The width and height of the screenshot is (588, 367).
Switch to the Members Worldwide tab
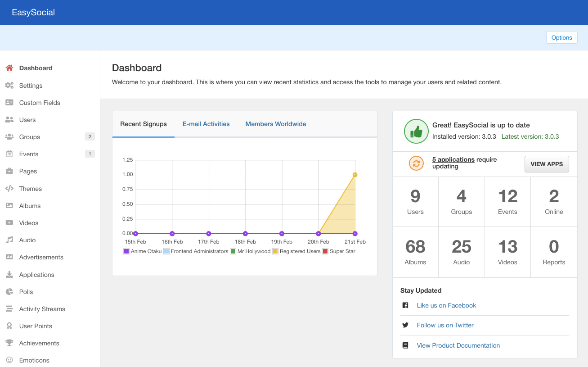click(x=276, y=124)
